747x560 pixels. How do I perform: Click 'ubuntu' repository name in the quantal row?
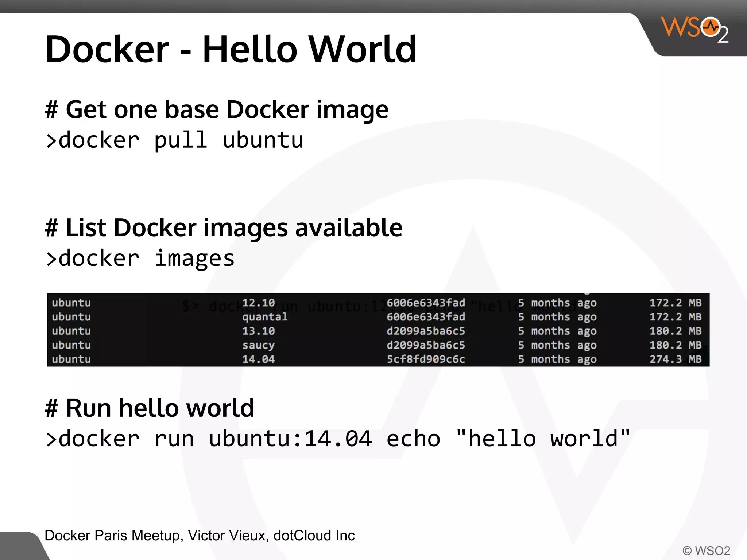71,317
